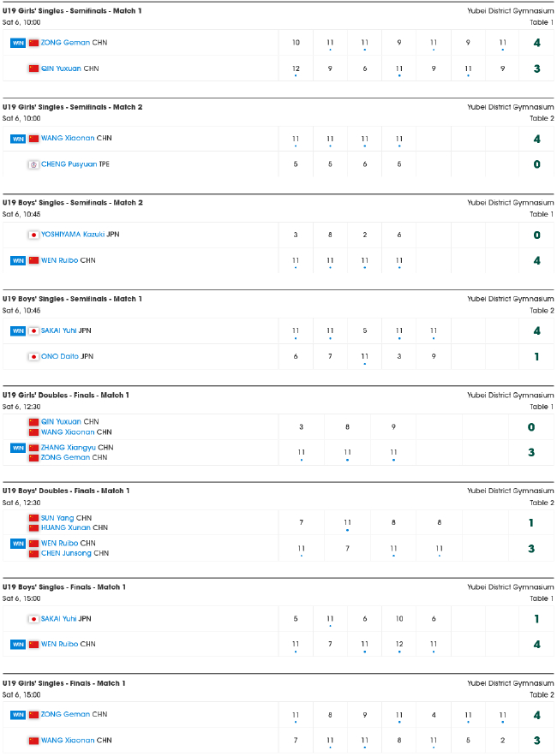
Task: Click China flag next to SUN Yang
Action: pyautogui.click(x=33, y=518)
